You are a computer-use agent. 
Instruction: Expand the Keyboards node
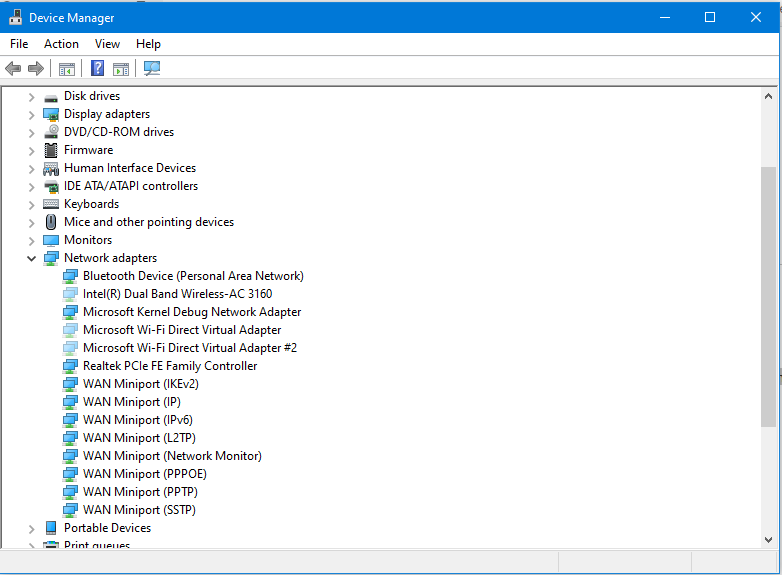pyautogui.click(x=31, y=205)
